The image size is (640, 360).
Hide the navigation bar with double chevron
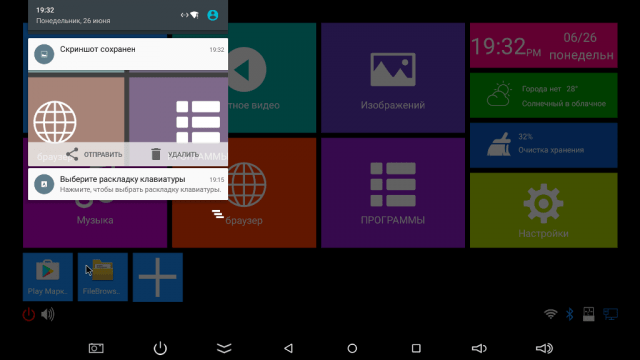click(x=224, y=348)
